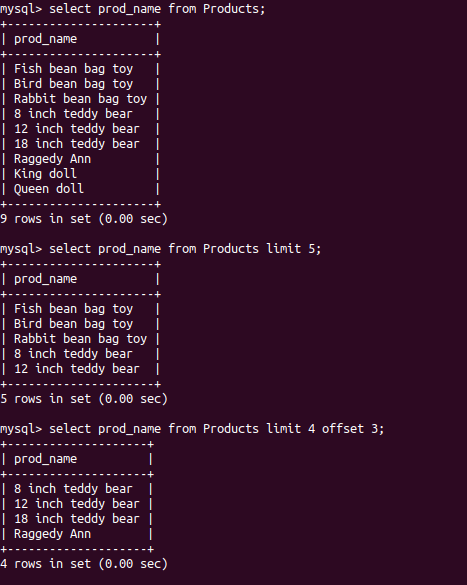Screen dimensions: 467x585
Task: Click prod_name header of first table
Action: (x=46, y=39)
